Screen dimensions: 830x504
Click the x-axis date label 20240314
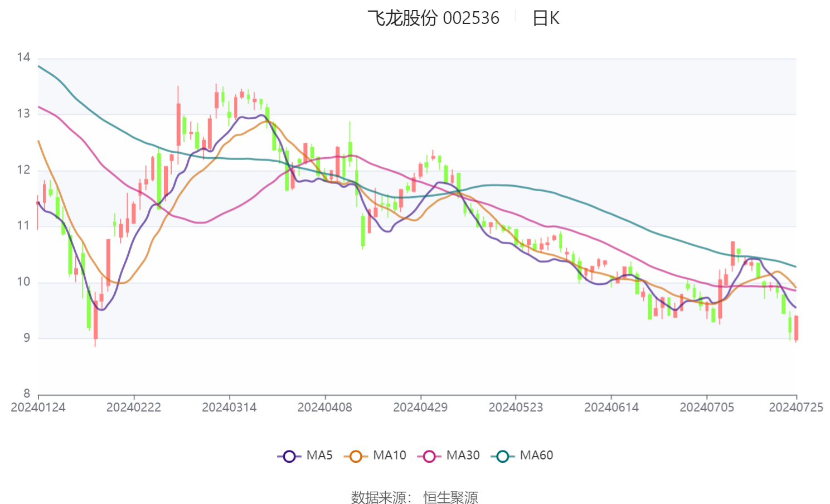point(229,408)
